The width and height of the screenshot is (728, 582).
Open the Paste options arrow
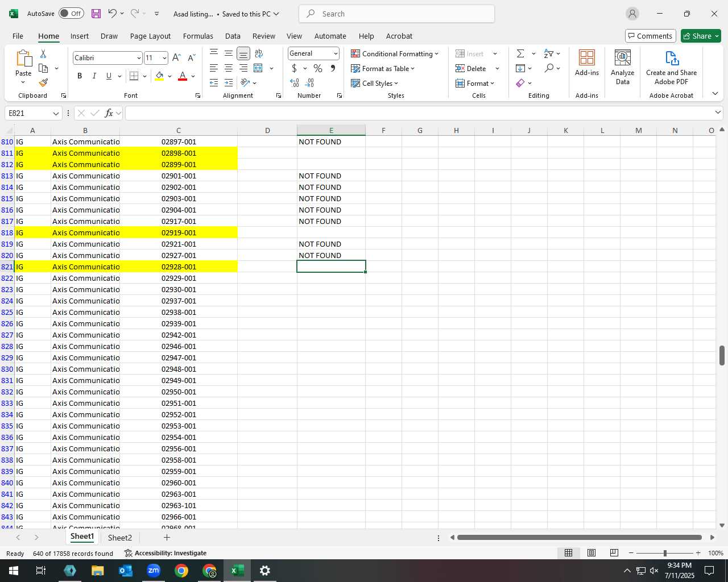pos(23,82)
